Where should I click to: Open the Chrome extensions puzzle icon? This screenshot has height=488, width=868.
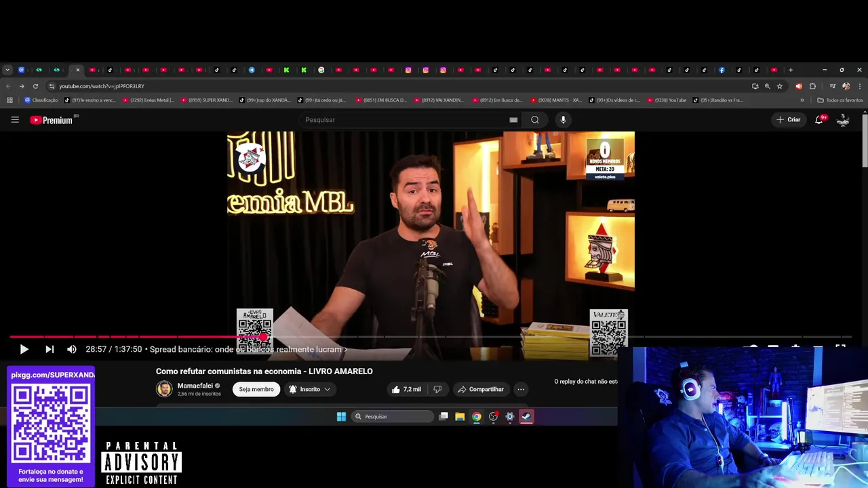click(x=812, y=86)
